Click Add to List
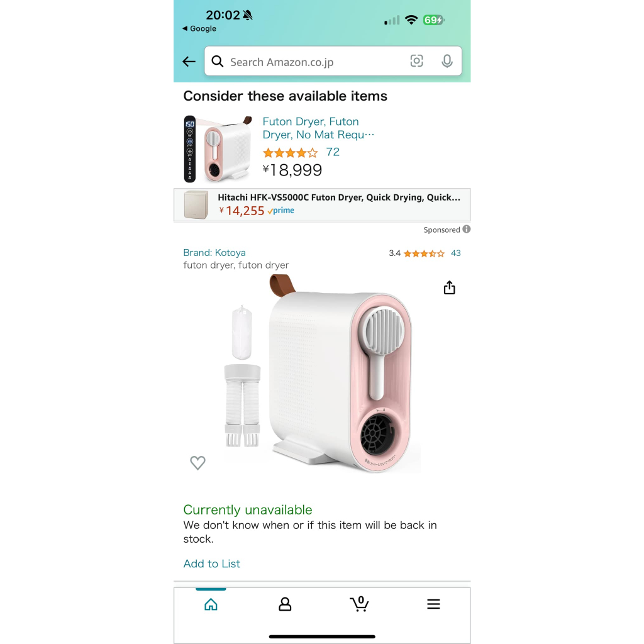 click(x=211, y=563)
